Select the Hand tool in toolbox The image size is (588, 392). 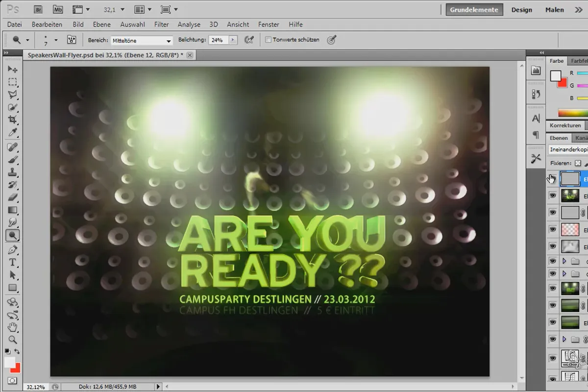point(13,327)
